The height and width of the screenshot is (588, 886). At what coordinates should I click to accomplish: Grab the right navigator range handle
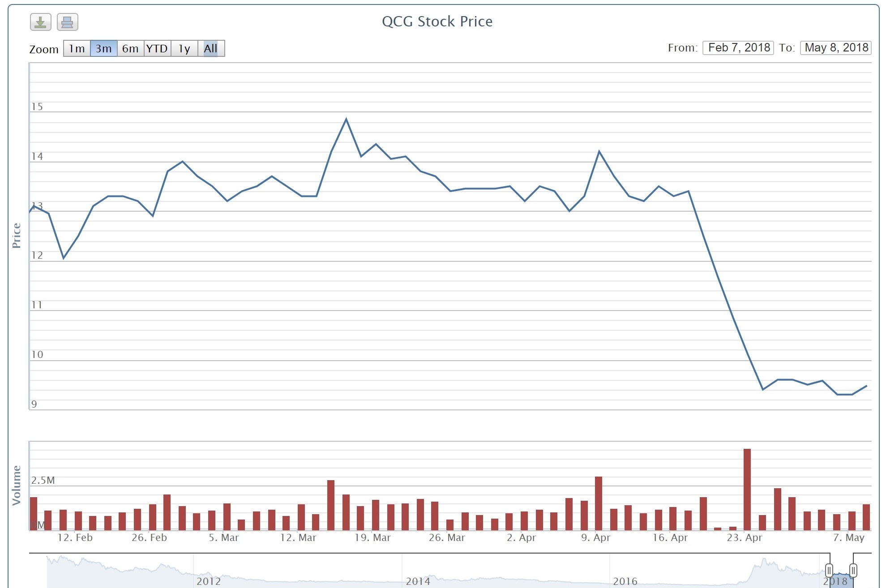coord(853,571)
